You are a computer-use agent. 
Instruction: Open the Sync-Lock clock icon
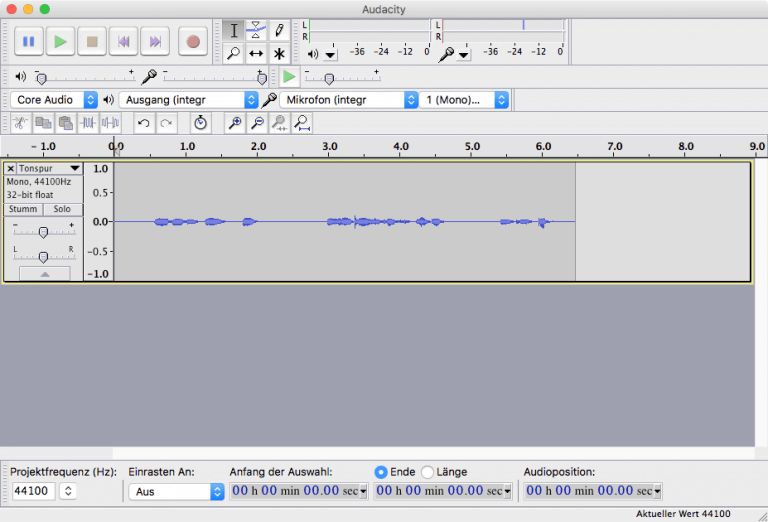click(x=200, y=123)
